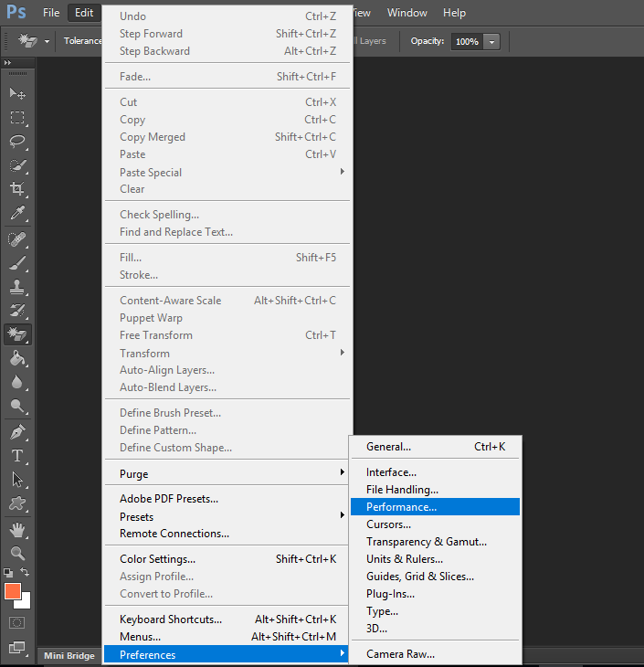This screenshot has height=667, width=644.
Task: Open the tool preset picker dropdown
Action: 47,41
